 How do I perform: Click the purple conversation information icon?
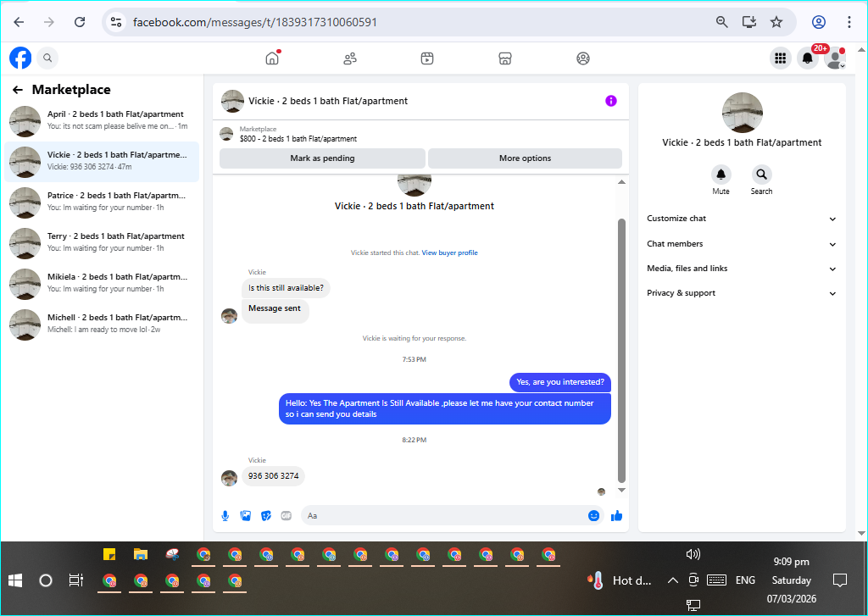click(x=610, y=101)
